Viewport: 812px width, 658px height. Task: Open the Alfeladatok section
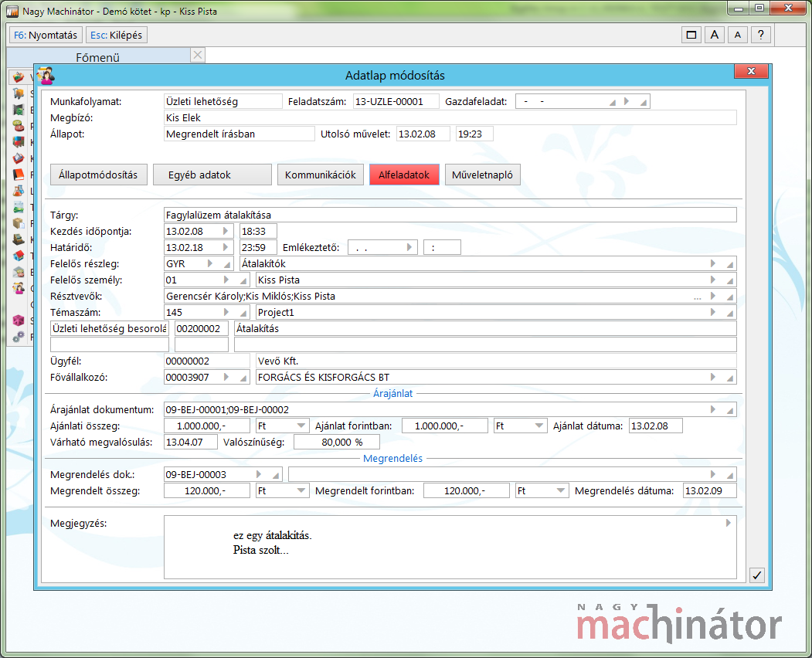404,175
